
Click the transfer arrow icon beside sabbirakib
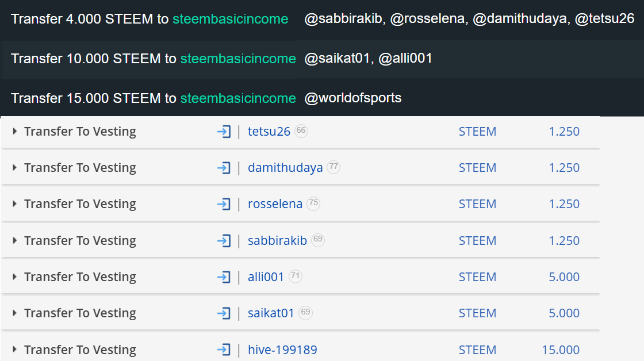[x=224, y=241]
